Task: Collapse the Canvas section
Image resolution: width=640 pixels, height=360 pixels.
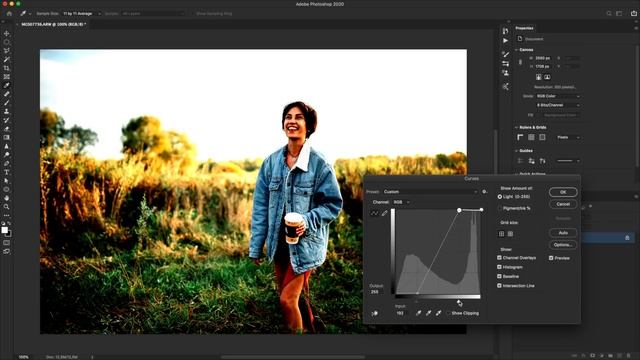Action: (x=516, y=50)
